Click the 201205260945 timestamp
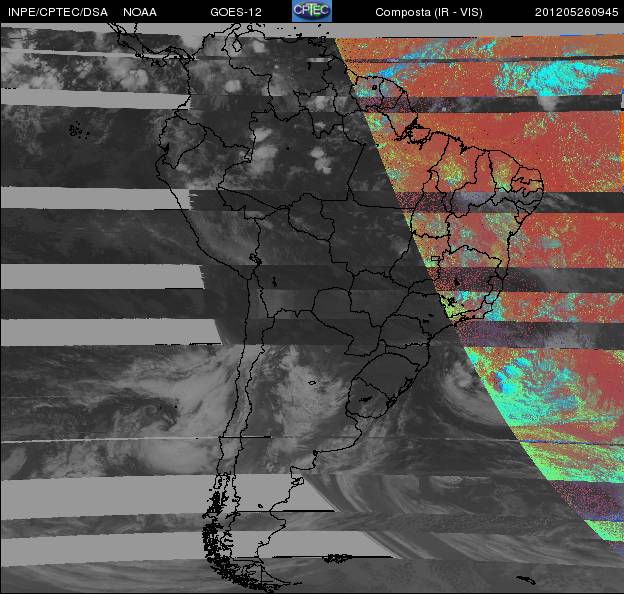This screenshot has width=624, height=594. (576, 12)
